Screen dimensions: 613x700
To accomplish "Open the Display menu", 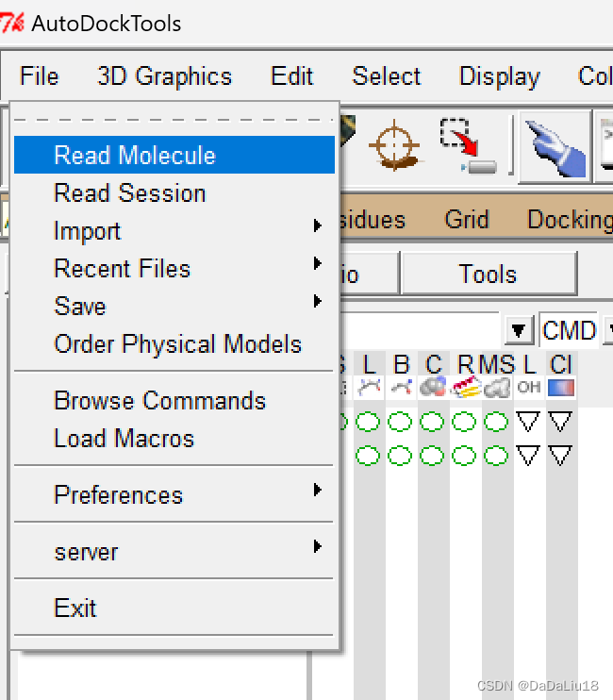I will coord(500,76).
